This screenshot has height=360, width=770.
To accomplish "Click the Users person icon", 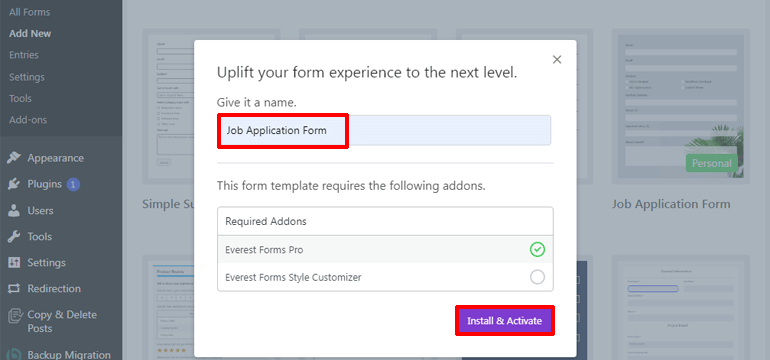I will [14, 211].
